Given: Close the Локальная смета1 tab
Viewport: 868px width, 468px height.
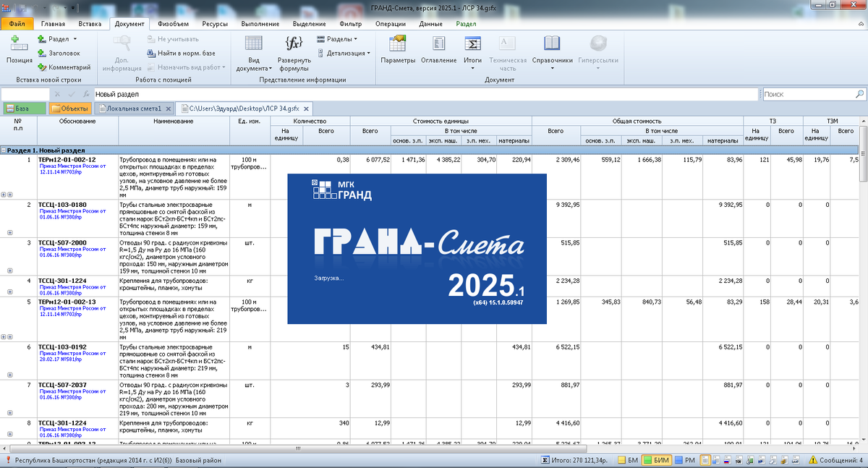Looking at the screenshot, I should pyautogui.click(x=169, y=109).
